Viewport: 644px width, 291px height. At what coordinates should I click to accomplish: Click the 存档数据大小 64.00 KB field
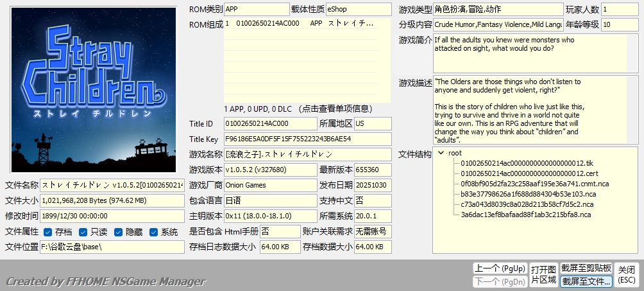[373, 247]
